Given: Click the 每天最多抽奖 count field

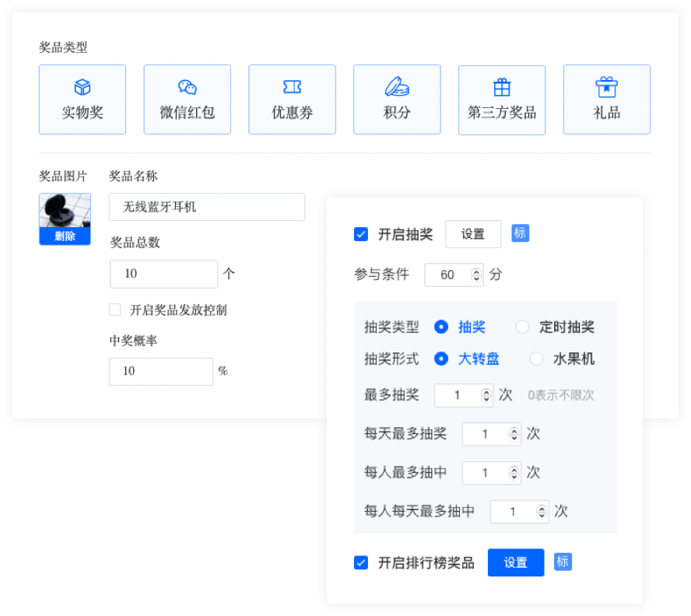Looking at the screenshot, I should (491, 434).
